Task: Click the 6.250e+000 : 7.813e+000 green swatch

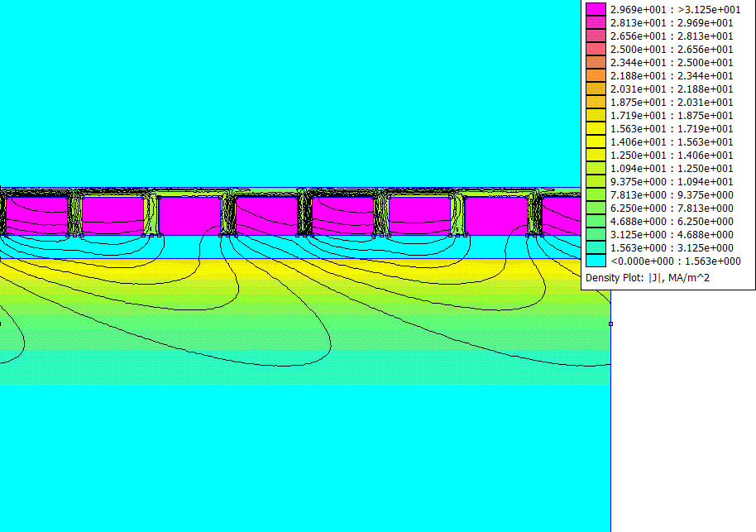Action: tap(596, 208)
